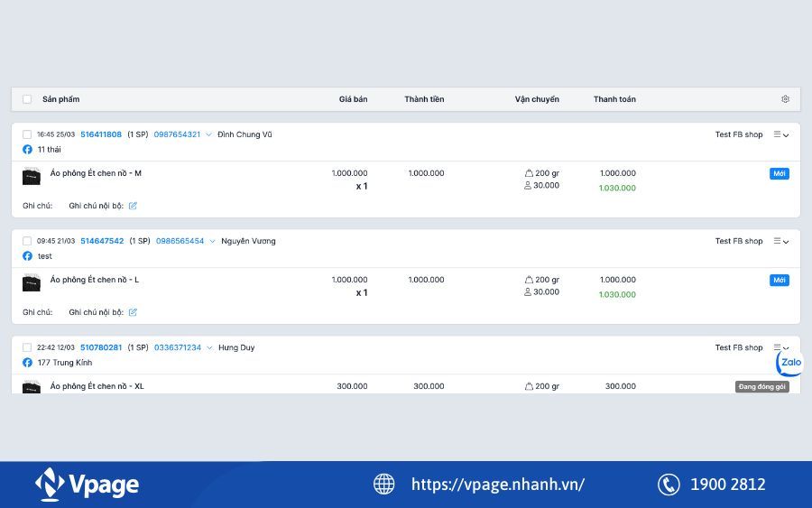Open action menu icon for order 514647542
The width and height of the screenshot is (812, 508).
tap(780, 241)
